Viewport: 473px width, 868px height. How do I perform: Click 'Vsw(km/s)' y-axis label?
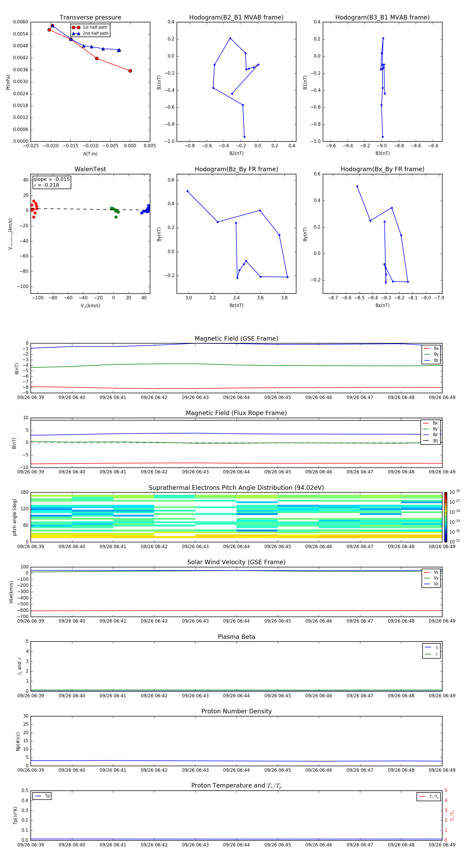pyautogui.click(x=11, y=592)
